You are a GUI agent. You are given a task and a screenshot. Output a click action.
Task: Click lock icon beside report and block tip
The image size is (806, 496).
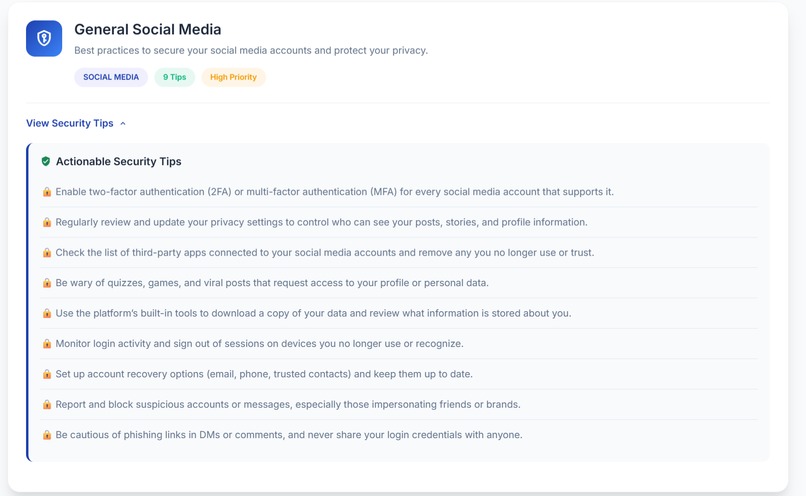pos(47,404)
